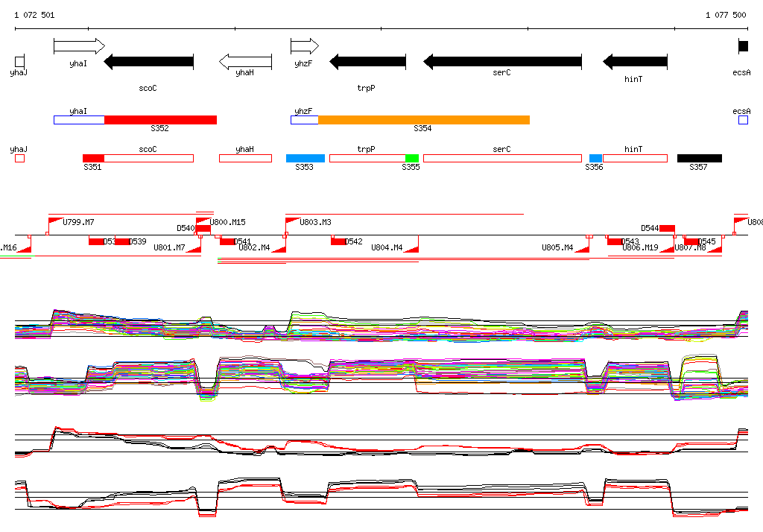Select the U803.M3 flag marker
The height and width of the screenshot is (532, 763).
pyautogui.click(x=292, y=221)
